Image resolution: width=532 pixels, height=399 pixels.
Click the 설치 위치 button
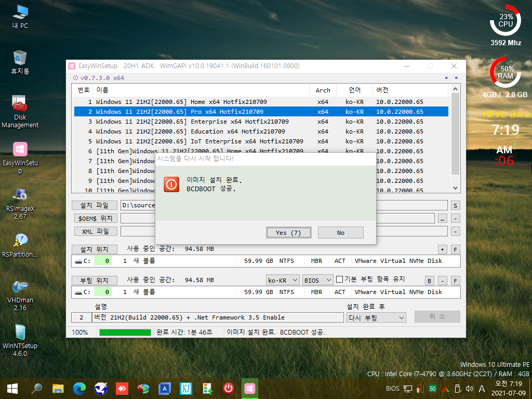95,249
